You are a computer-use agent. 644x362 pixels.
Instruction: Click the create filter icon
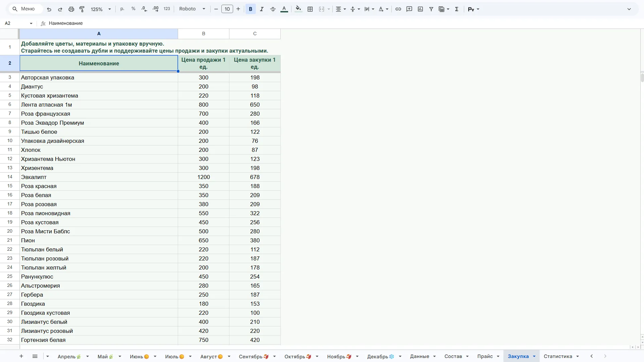pyautogui.click(x=431, y=9)
